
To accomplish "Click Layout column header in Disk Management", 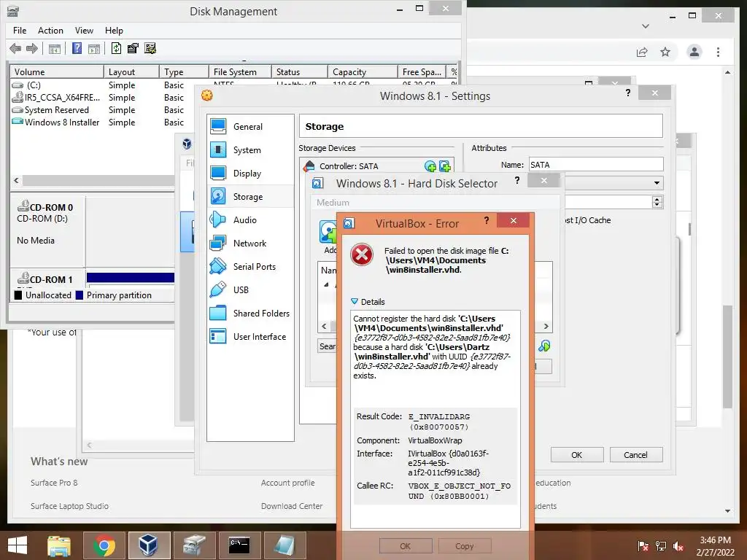I will click(x=131, y=72).
